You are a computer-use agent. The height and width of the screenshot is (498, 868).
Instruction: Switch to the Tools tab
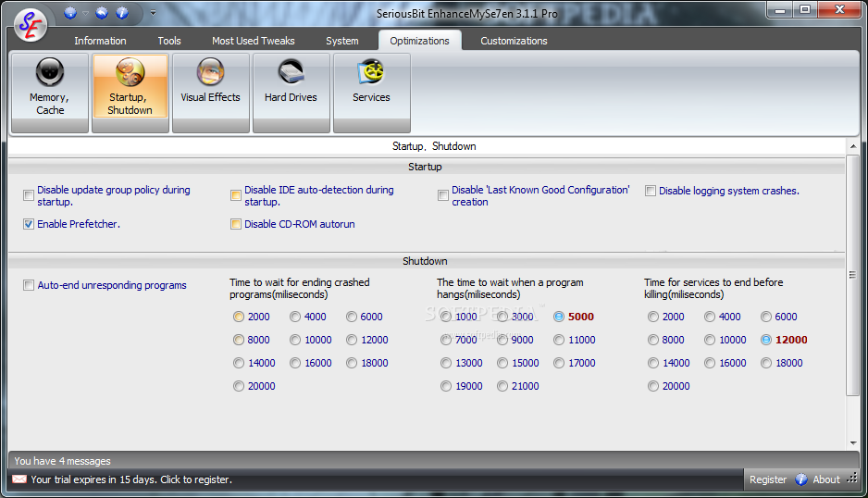169,41
